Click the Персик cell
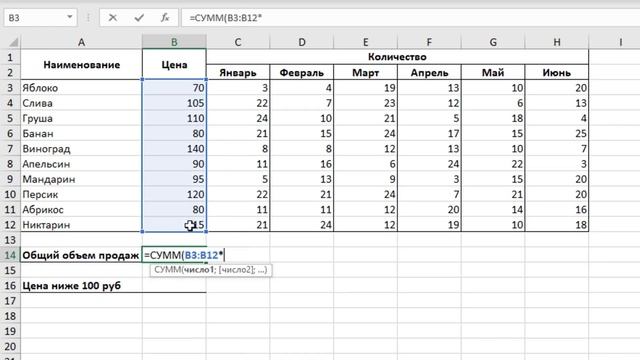This screenshot has width=640, height=360. [81, 194]
